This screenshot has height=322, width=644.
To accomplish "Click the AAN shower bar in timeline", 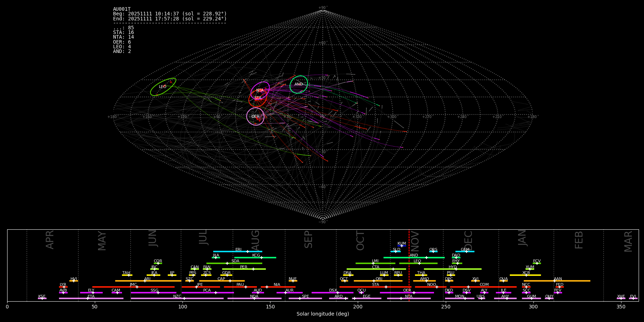I will (557, 281).
